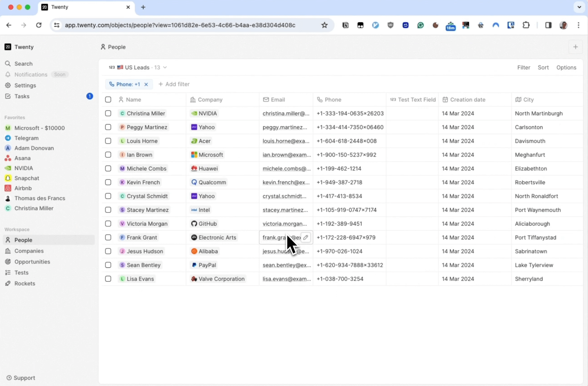Toggle the select-all checkbox in header
Viewport: 588px width, 386px height.
108,99
